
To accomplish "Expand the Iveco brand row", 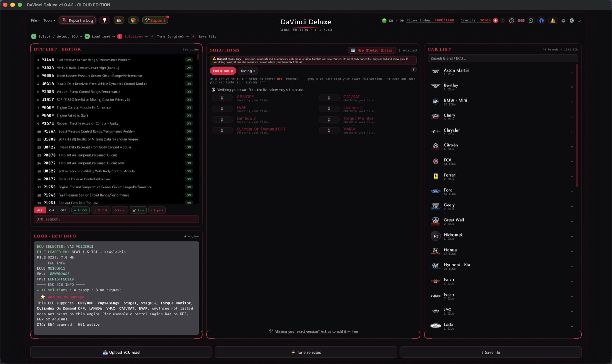I will point(503,296).
